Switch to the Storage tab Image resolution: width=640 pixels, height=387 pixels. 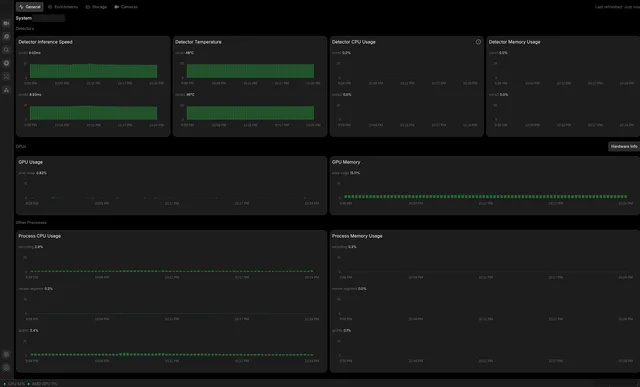pyautogui.click(x=96, y=7)
